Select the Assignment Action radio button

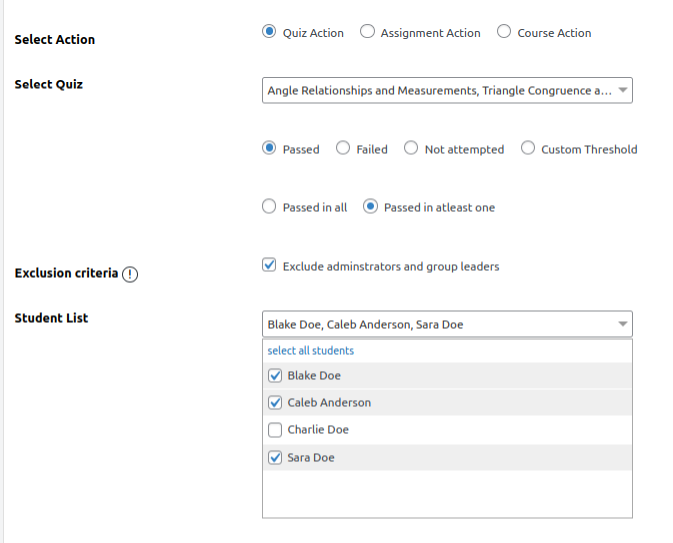[x=368, y=32]
